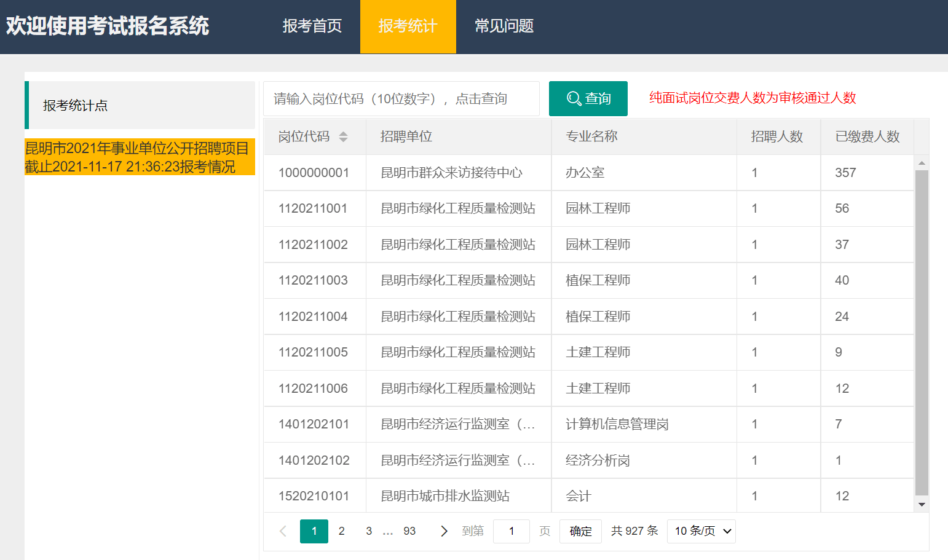Click paid count 37 cell
Screen dimensions: 948x560
click(867, 245)
